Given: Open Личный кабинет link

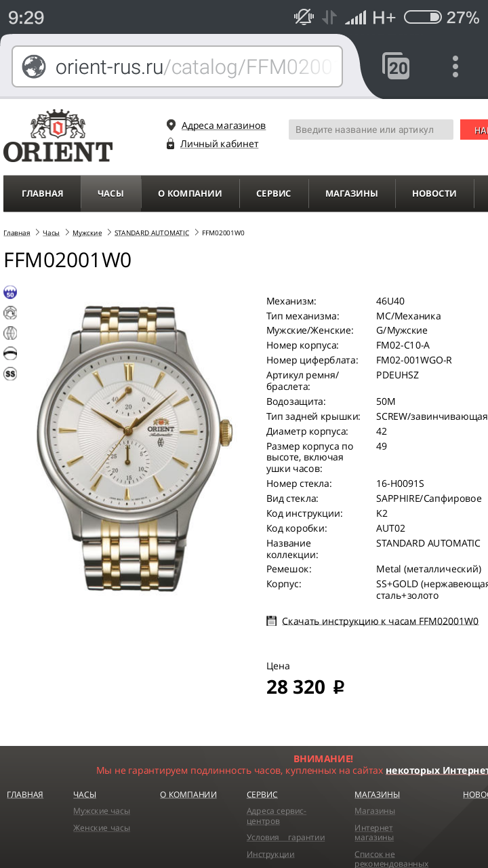Looking at the screenshot, I should coord(219,144).
